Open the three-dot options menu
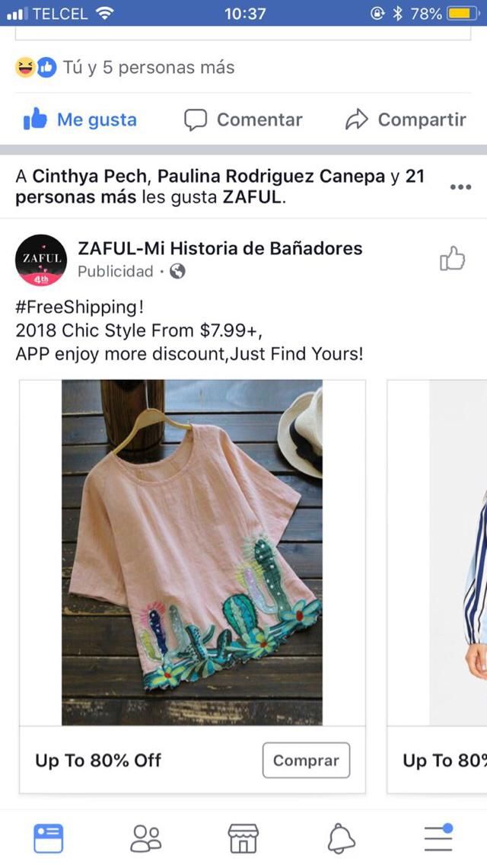Screen dimensions: 487x868 460,187
